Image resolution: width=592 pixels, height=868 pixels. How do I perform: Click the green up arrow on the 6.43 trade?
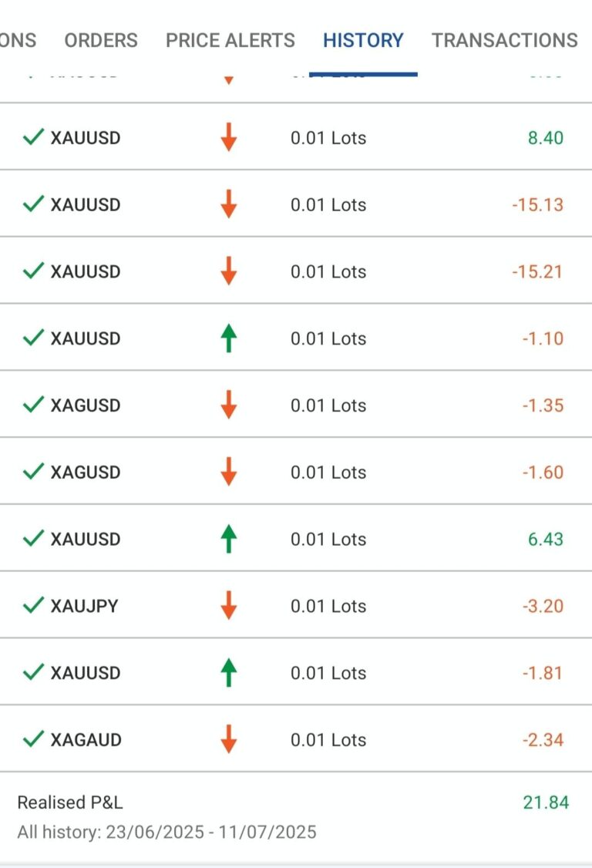point(229,539)
